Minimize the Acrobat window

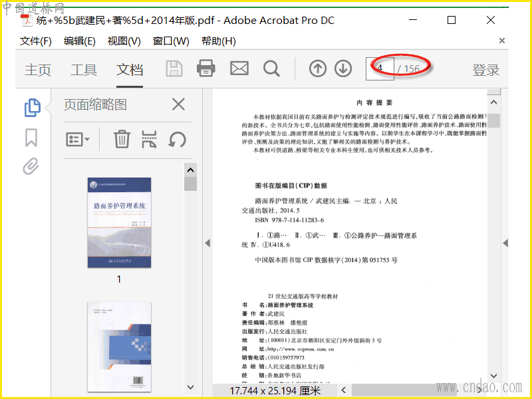413,20
